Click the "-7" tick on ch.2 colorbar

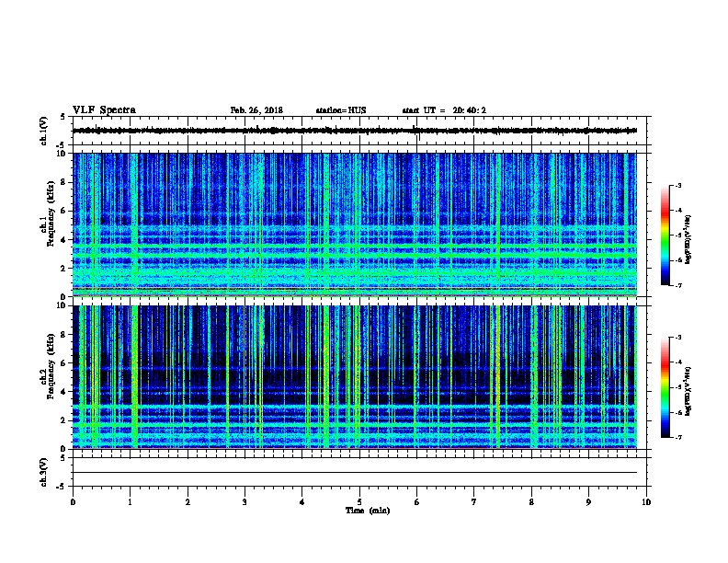pos(677,437)
